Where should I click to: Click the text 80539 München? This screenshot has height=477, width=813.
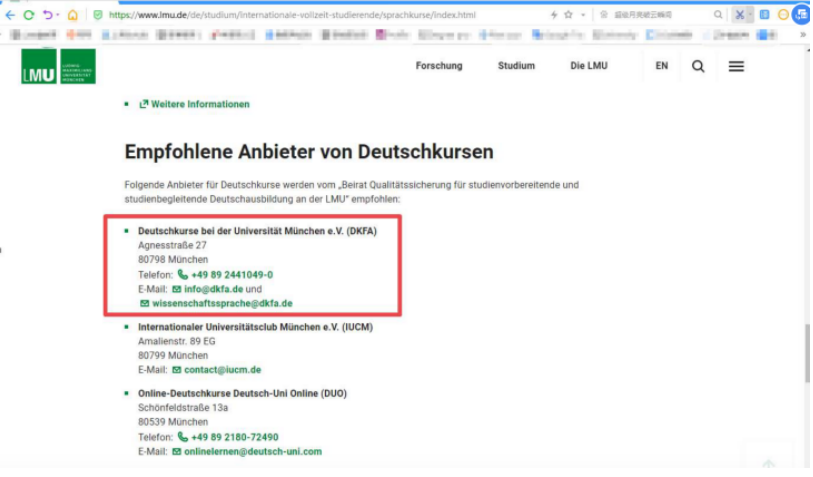click(x=173, y=423)
